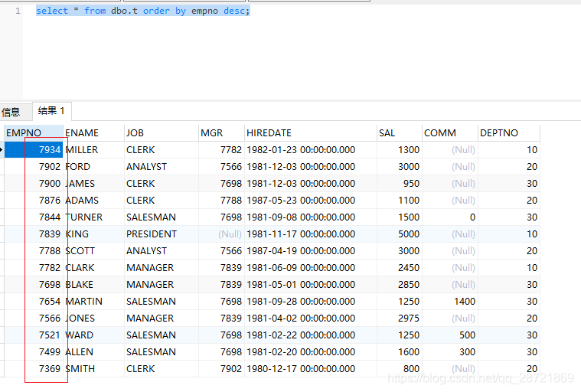Select the cell MARTIN

(93, 302)
